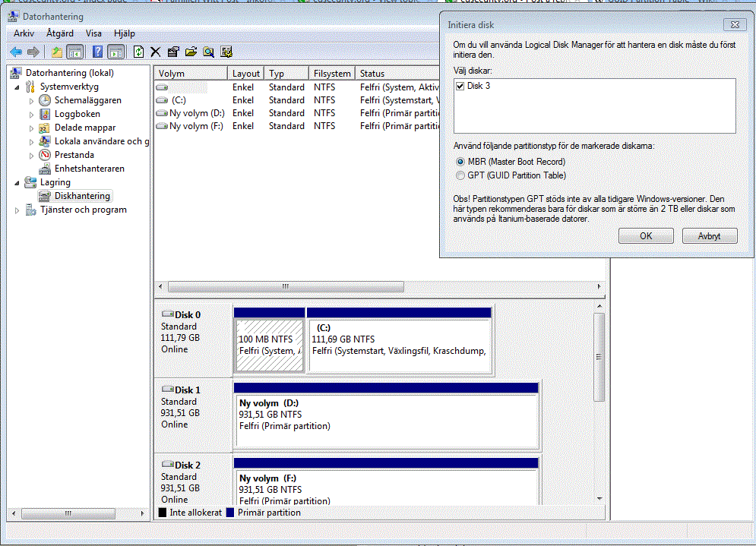
Task: Click the blue Back arrow in toolbar
Action: (x=16, y=52)
